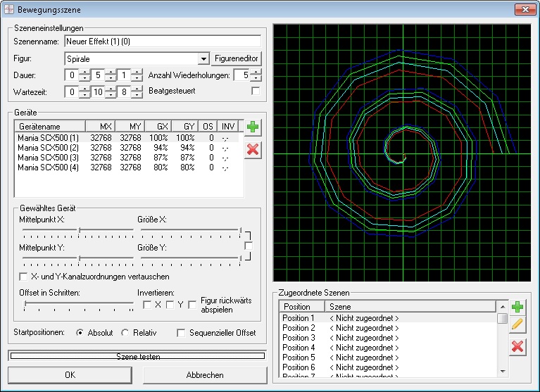
Task: Enable Sequenzieller Offset checkbox
Action: tap(182, 333)
